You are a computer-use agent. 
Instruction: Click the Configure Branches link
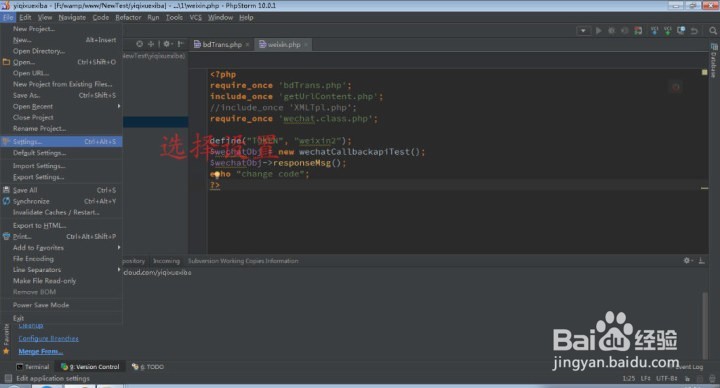[48, 338]
